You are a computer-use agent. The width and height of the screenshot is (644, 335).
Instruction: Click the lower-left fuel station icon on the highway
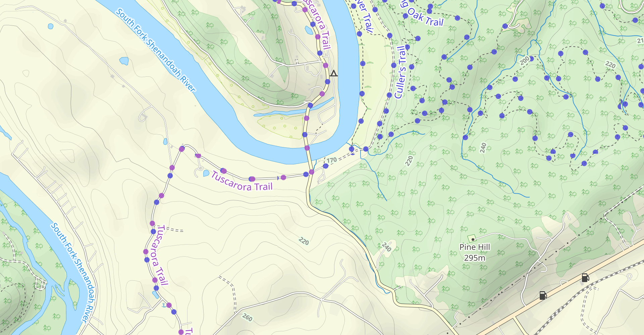[x=543, y=295]
